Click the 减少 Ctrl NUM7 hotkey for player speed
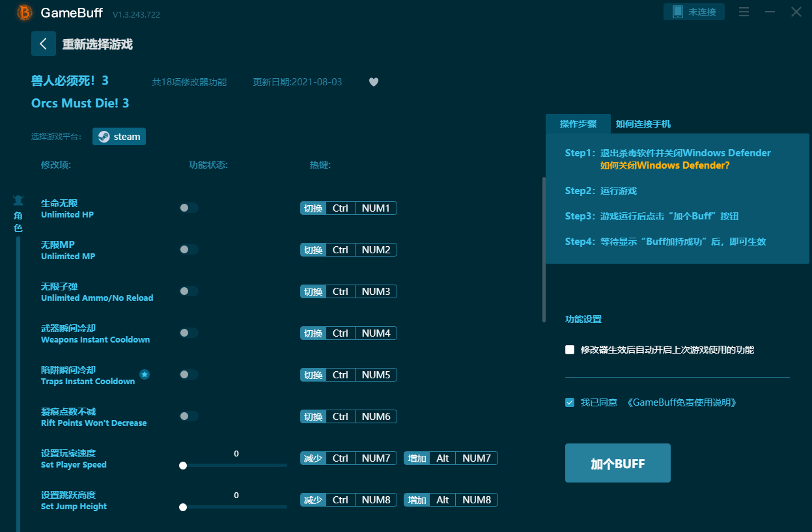The width and height of the screenshot is (812, 532). click(x=348, y=458)
